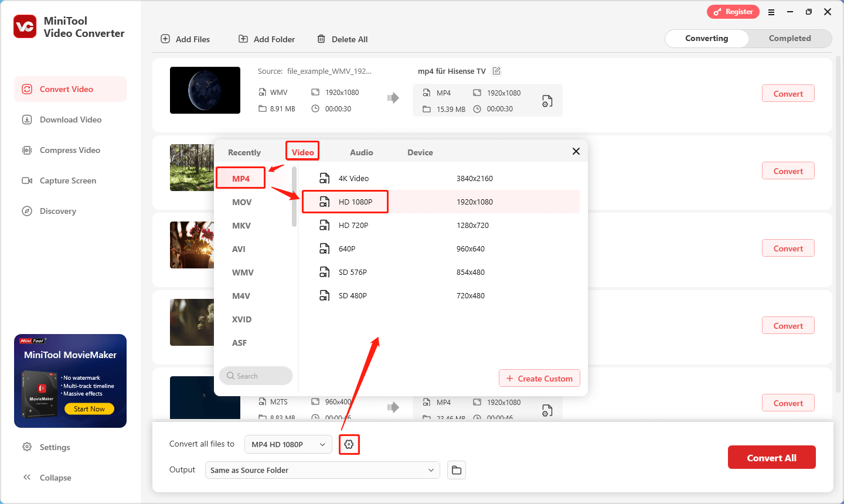
Task: Click the file list scrollbar on the right
Action: pyautogui.click(x=838, y=223)
